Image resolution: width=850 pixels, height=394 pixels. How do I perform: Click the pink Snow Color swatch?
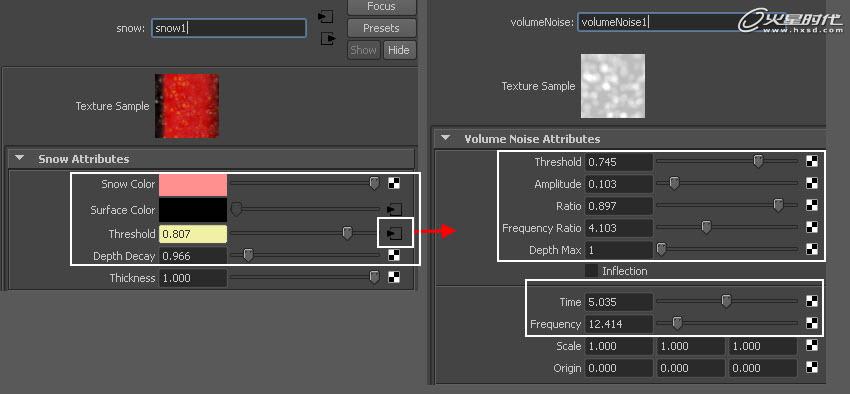click(193, 184)
